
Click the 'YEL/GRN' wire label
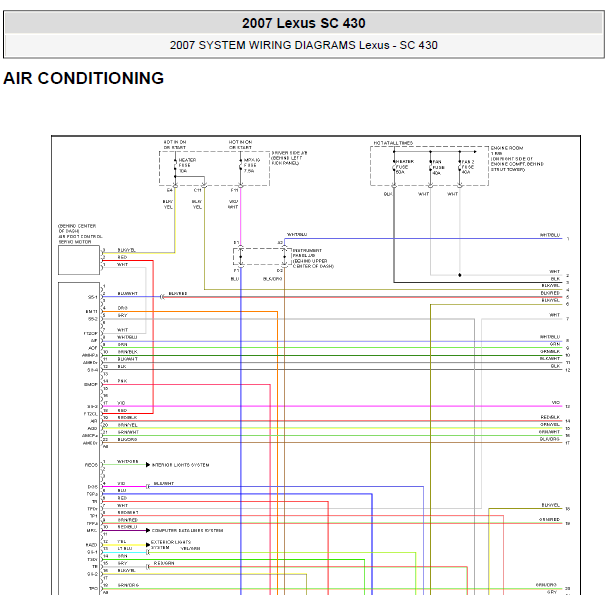[190, 548]
